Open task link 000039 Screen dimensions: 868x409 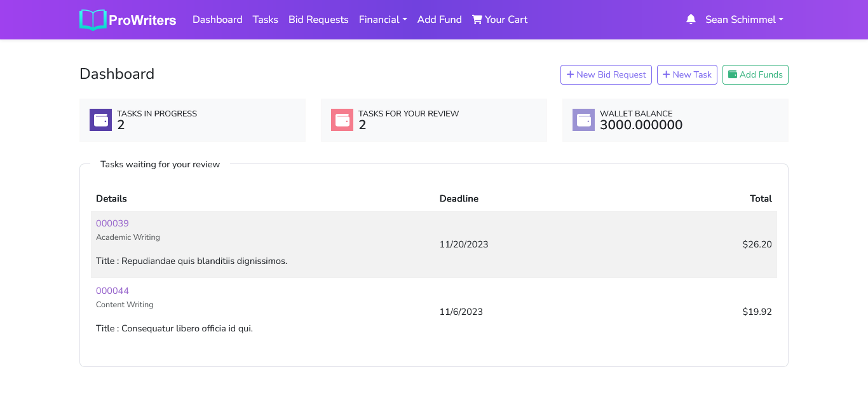(x=112, y=223)
